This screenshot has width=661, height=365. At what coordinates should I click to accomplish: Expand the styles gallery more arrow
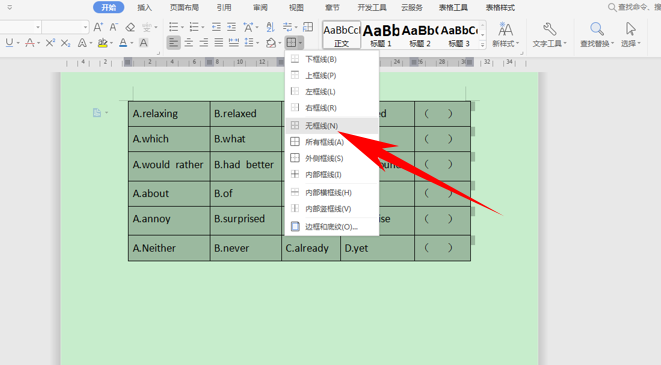483,44
